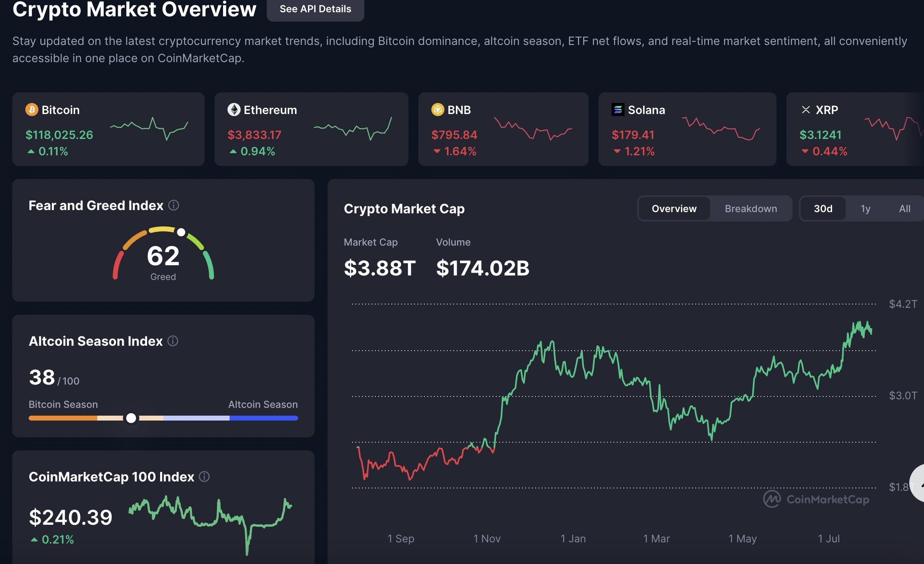Click the Ethereum price $3,833.17
Image resolution: width=924 pixels, height=564 pixels.
254,134
